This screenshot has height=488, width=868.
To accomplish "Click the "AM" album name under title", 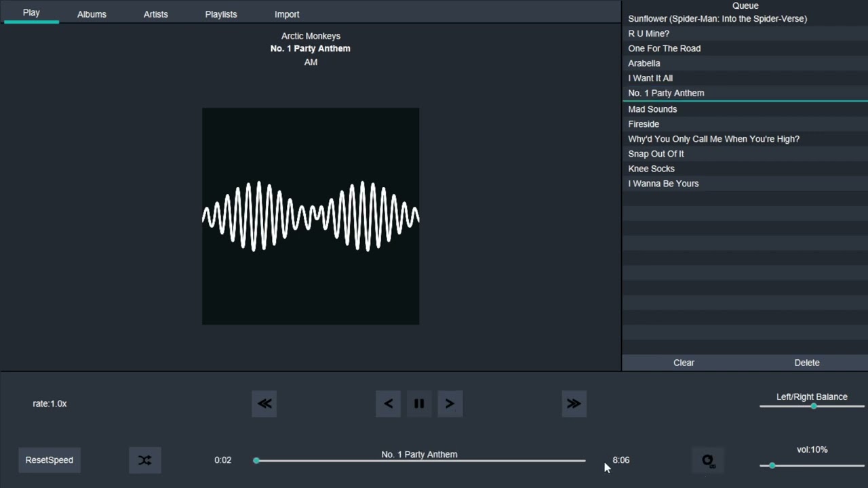I will point(311,62).
